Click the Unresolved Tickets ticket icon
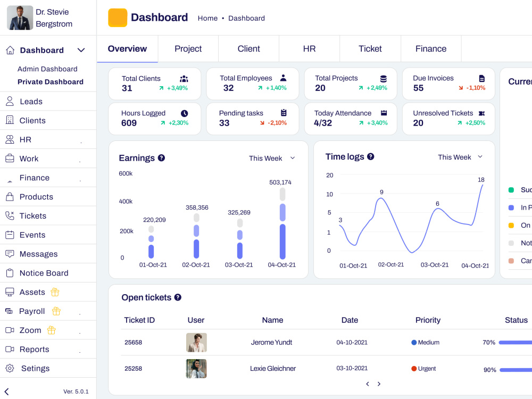The image size is (532, 399). point(482,113)
